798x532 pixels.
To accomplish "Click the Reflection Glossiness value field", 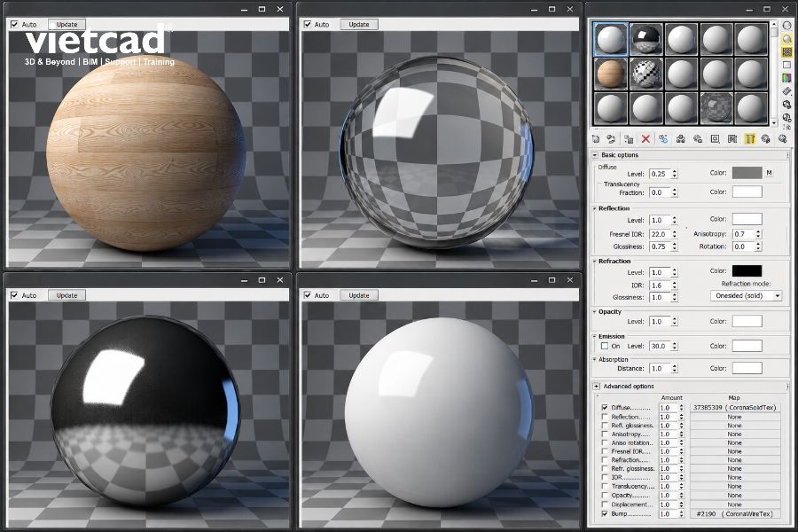I will pos(660,246).
